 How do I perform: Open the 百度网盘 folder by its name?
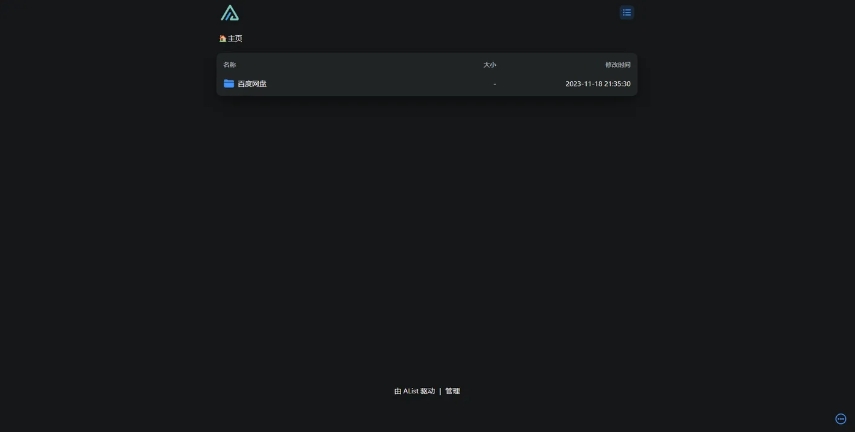coord(252,83)
